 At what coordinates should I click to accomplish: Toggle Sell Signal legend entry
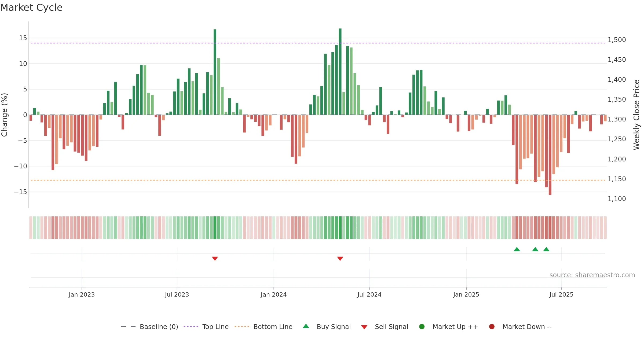tap(385, 327)
